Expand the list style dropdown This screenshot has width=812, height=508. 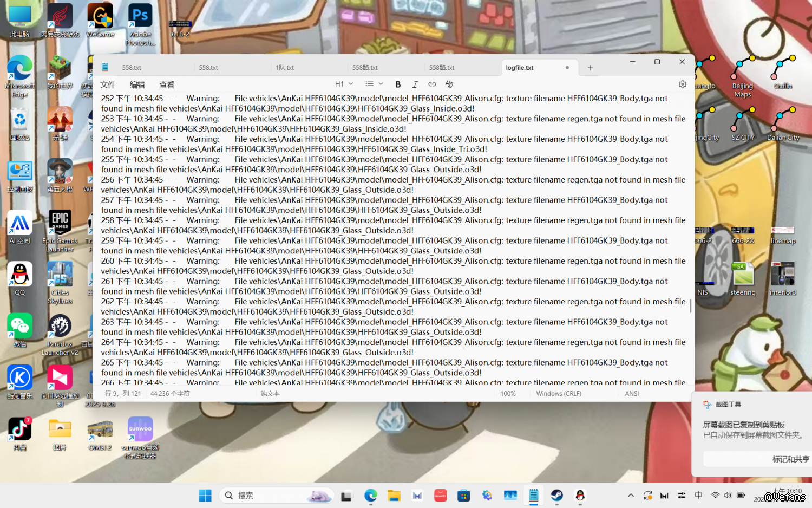click(x=374, y=84)
